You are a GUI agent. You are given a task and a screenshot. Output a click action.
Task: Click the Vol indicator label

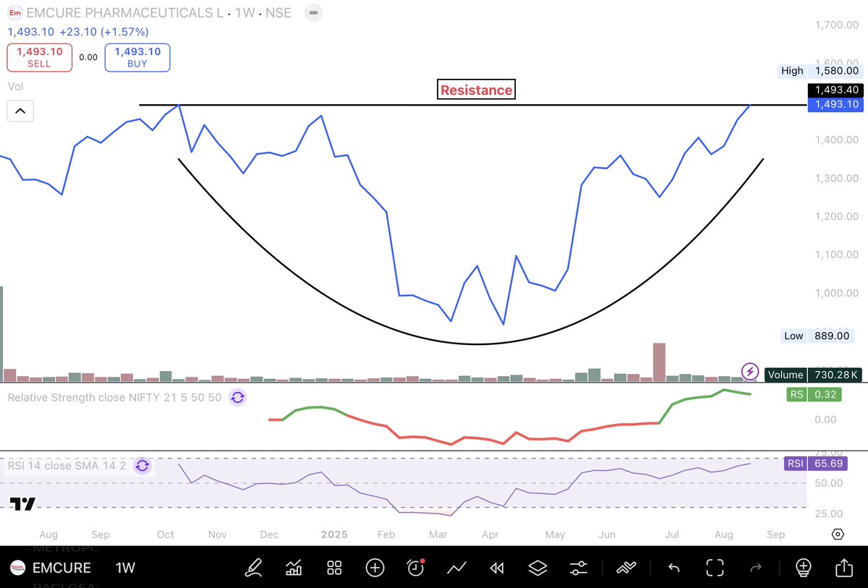(x=15, y=86)
